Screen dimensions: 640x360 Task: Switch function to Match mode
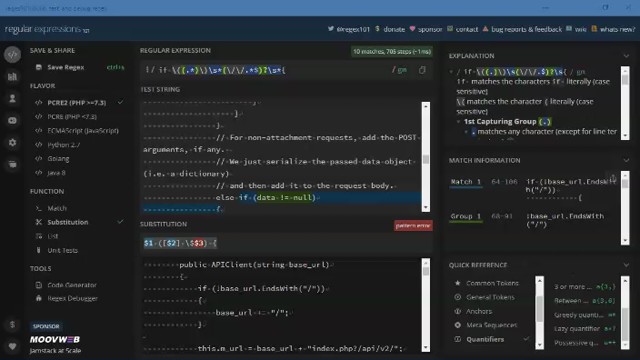coord(57,208)
